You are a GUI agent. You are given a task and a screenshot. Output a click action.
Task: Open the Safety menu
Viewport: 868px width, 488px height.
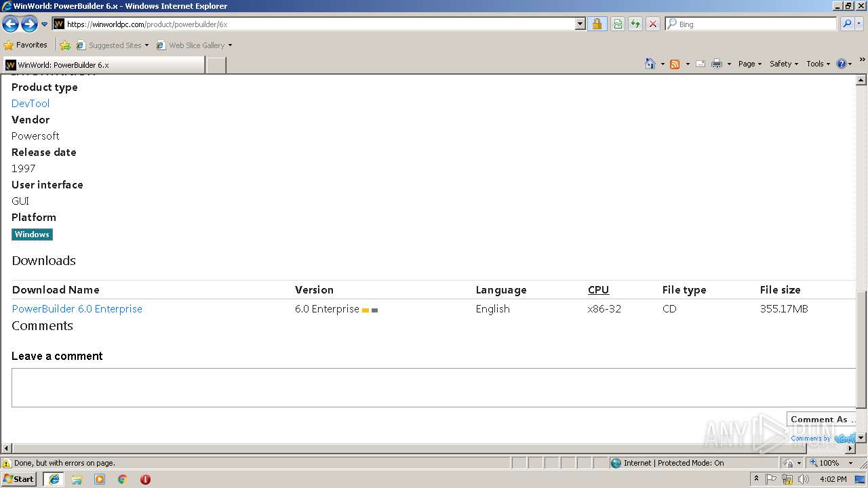(x=784, y=64)
